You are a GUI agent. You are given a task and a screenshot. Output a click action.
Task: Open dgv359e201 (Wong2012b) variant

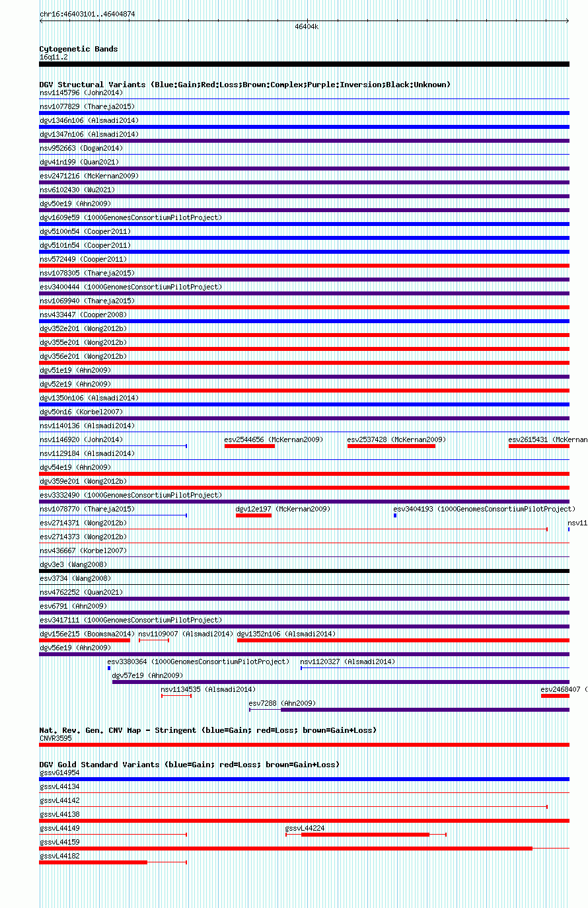click(83, 481)
